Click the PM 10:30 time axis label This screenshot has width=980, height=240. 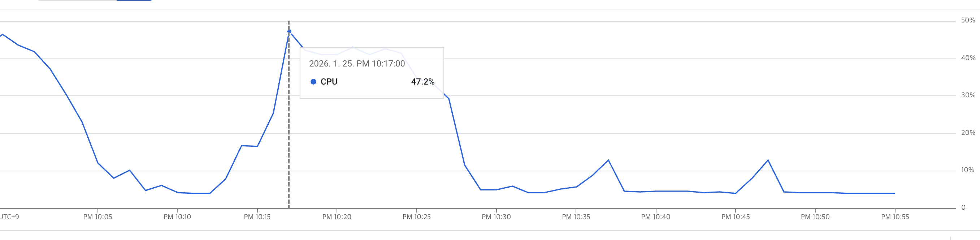tap(496, 217)
